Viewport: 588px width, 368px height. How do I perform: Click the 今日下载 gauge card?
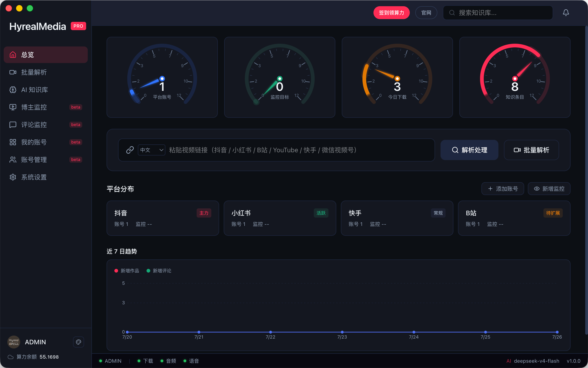(397, 77)
